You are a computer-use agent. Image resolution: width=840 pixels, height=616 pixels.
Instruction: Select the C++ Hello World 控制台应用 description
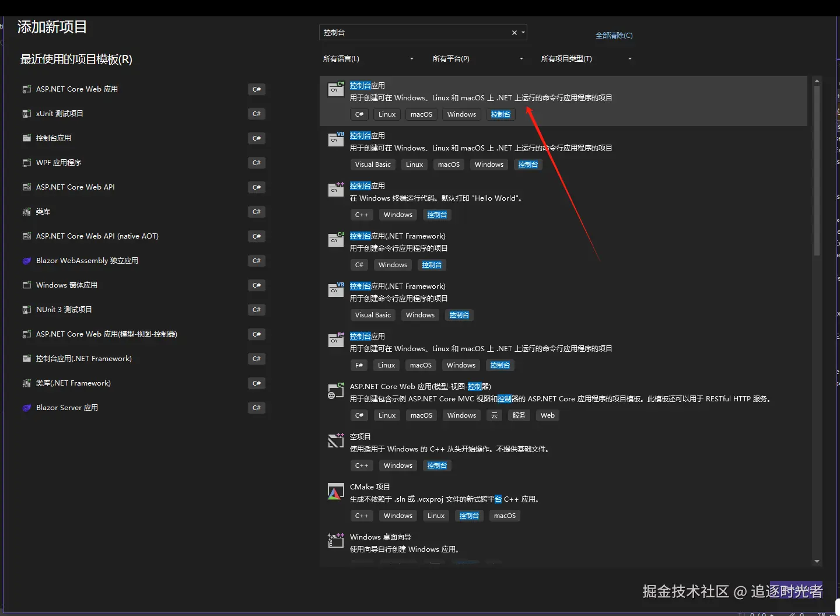(437, 198)
